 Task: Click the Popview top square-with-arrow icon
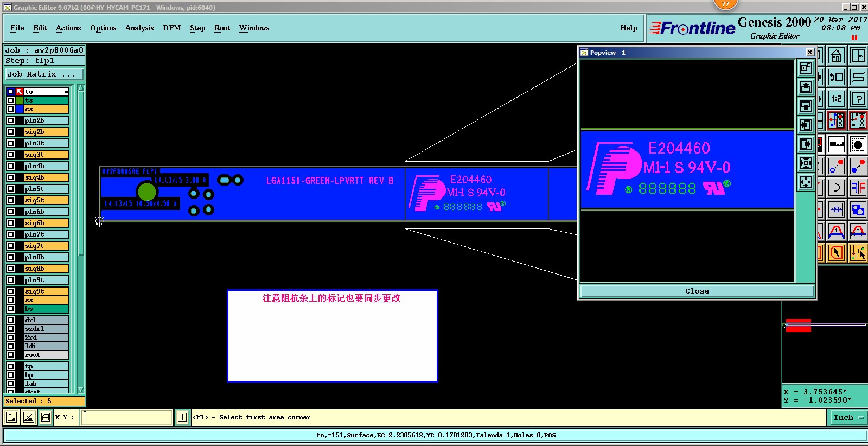pyautogui.click(x=806, y=68)
